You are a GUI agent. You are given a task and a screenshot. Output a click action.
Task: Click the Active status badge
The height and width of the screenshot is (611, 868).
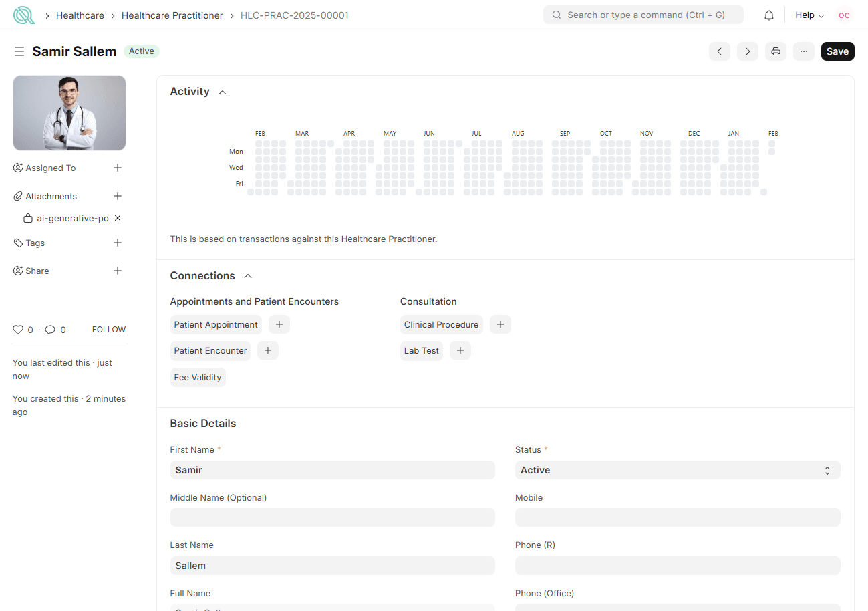click(142, 51)
